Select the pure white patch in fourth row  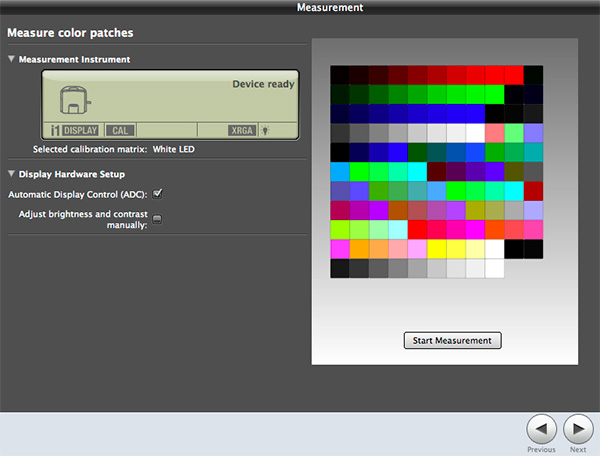coord(475,133)
